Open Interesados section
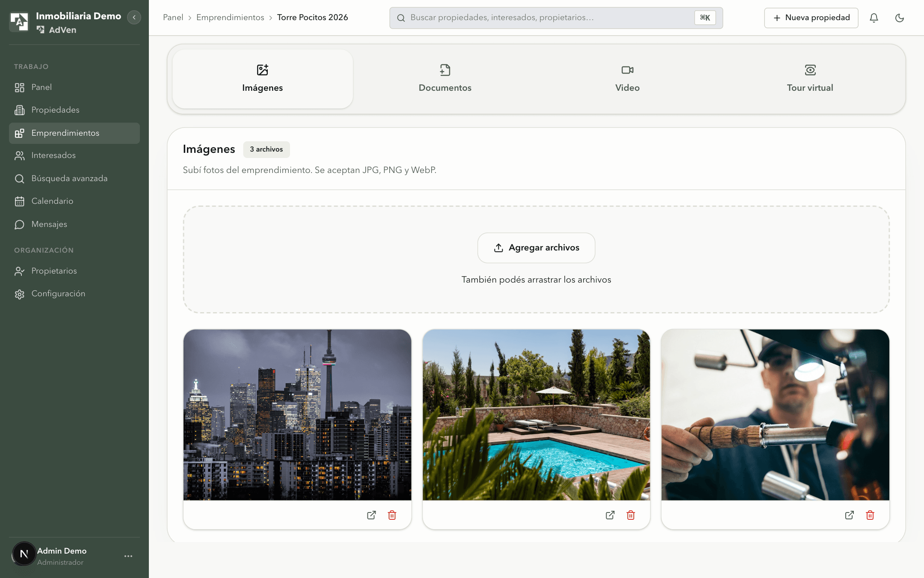Viewport: 924px width, 578px height. coord(74,155)
